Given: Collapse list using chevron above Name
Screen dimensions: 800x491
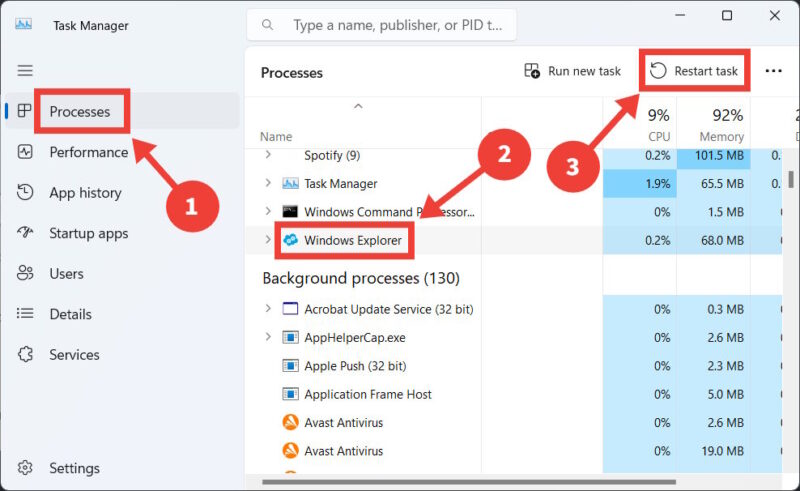Looking at the screenshot, I should click(358, 106).
